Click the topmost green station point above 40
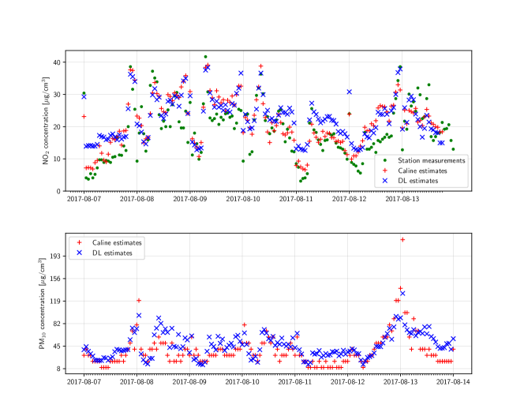 pos(205,57)
